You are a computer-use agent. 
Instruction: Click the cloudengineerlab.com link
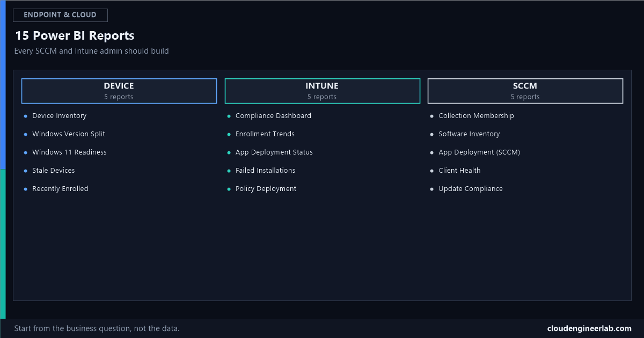tap(589, 328)
